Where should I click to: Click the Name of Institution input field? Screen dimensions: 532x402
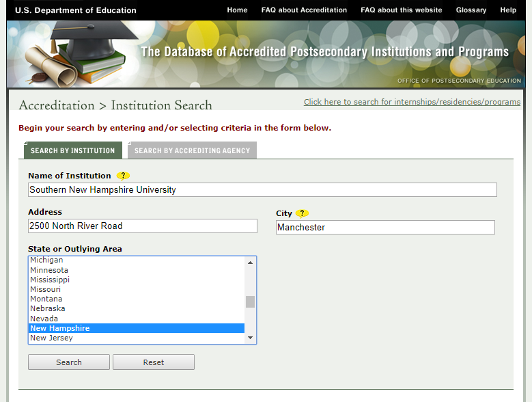[262, 189]
